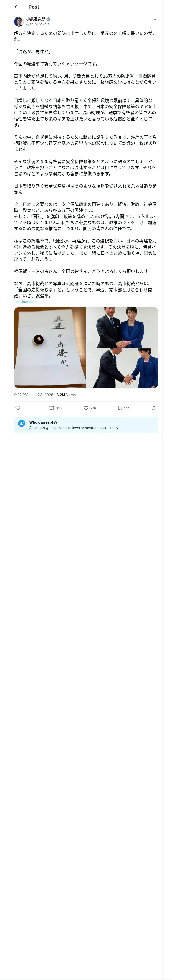This screenshot has width=172, height=980.
Task: Open the share menu icon
Action: point(154,408)
